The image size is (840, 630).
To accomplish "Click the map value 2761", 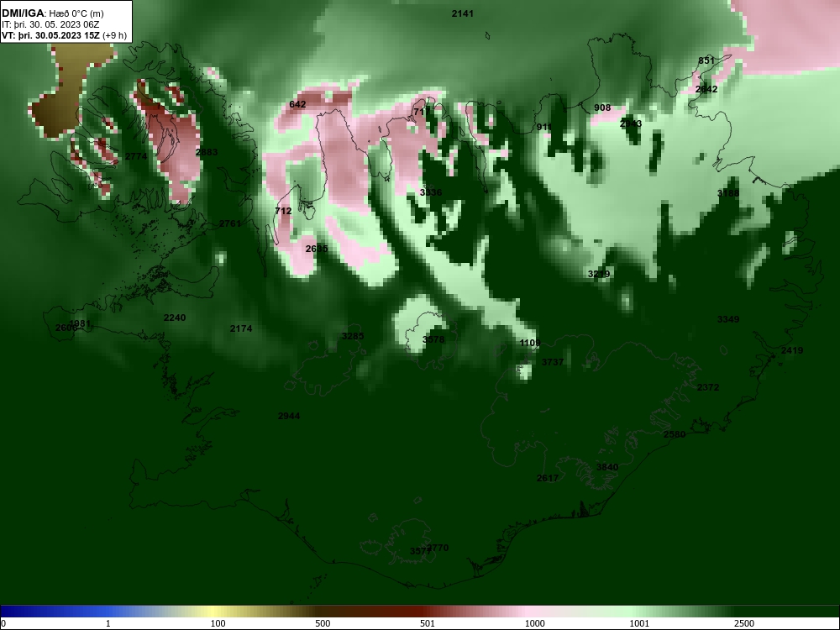I will point(230,223).
